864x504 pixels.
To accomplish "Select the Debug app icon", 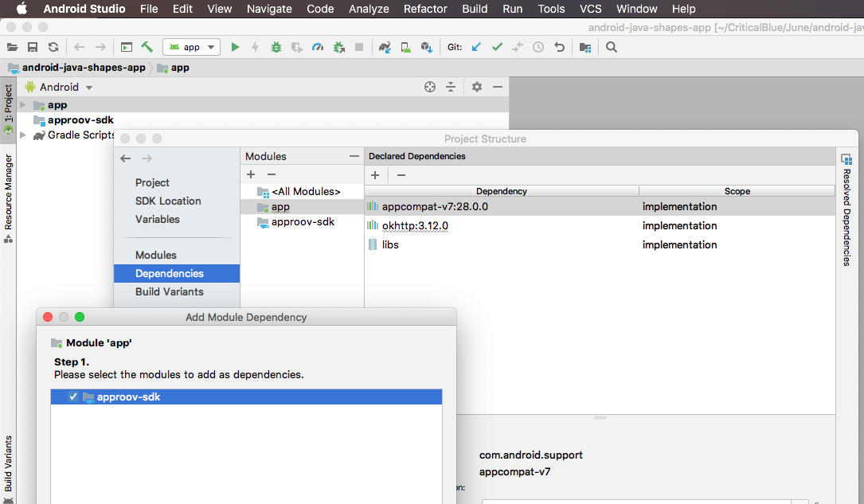I will coord(275,47).
